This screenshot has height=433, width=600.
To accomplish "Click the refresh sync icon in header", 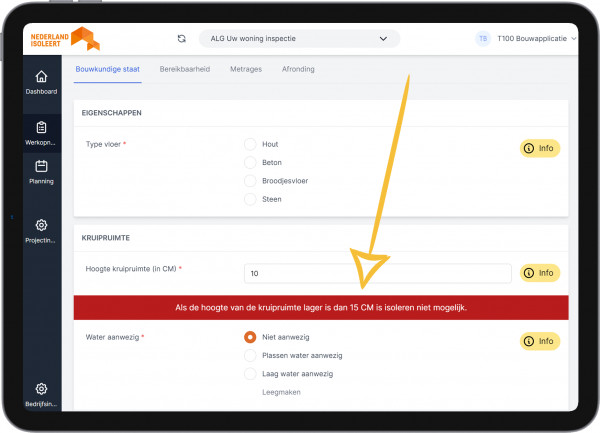I will click(181, 39).
